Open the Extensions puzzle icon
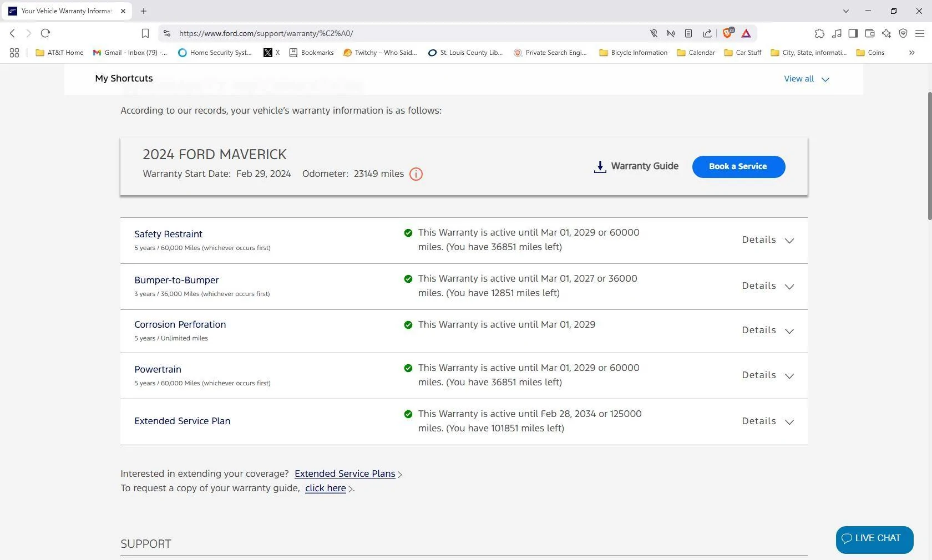932x560 pixels. pos(819,33)
